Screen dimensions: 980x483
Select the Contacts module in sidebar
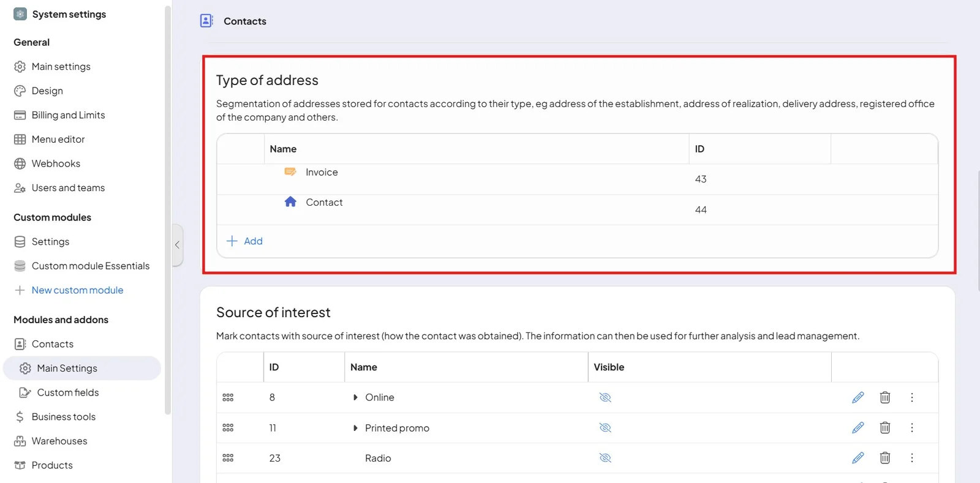click(53, 344)
